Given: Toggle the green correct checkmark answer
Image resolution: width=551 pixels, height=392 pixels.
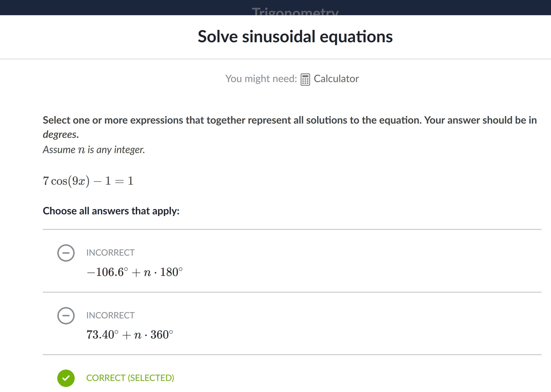Looking at the screenshot, I should coord(66,378).
